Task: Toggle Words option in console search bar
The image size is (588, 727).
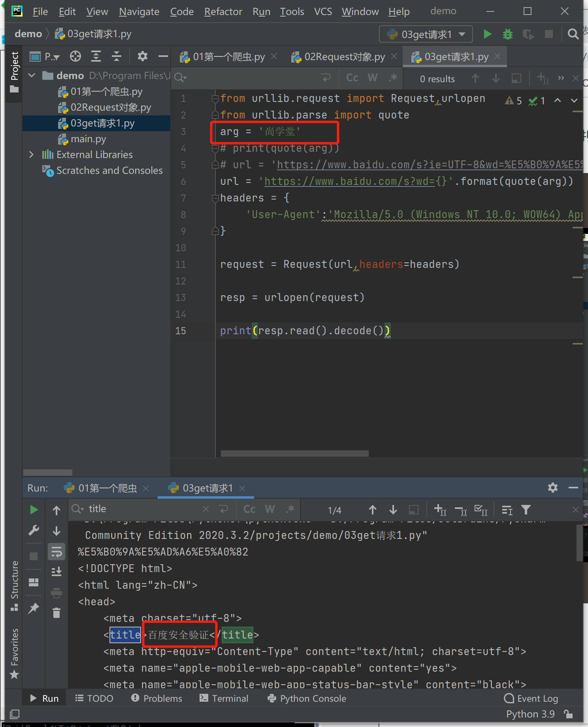Action: coord(270,509)
